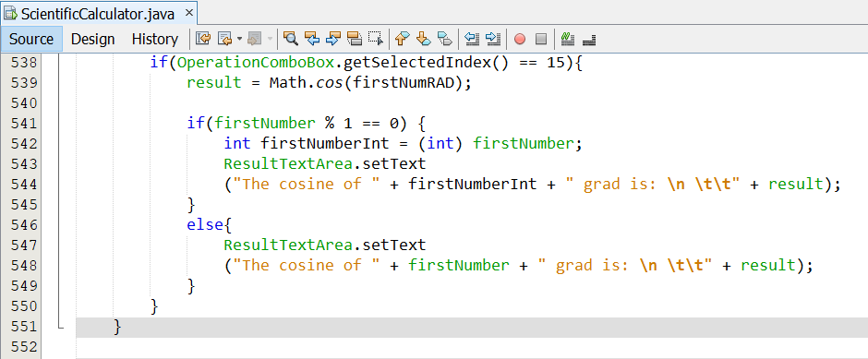Toggle Highlight Search in toolbar
This screenshot has height=359, width=868.
355,39
